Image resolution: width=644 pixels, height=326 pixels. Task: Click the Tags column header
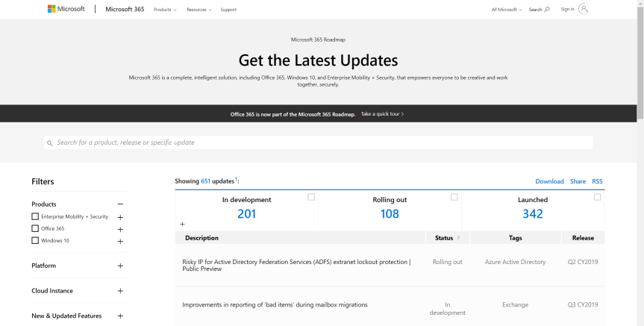pos(515,238)
